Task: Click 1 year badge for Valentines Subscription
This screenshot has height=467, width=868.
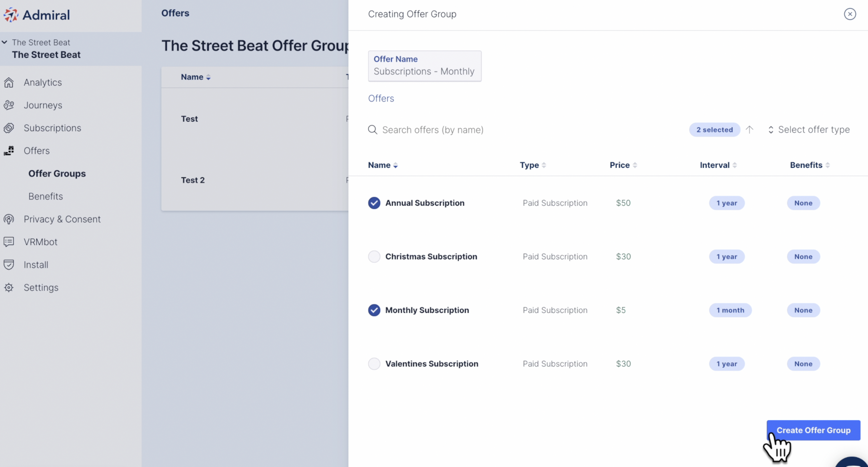Action: (727, 364)
